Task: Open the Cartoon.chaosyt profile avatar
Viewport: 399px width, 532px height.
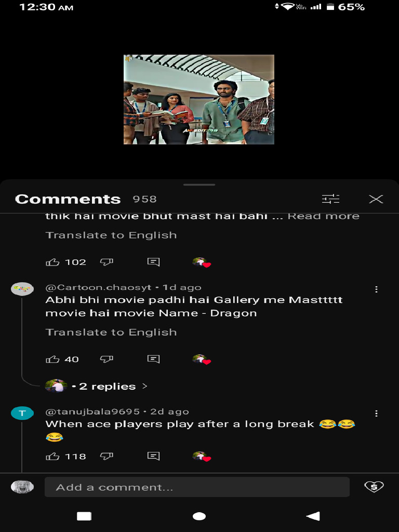Action: 22,289
